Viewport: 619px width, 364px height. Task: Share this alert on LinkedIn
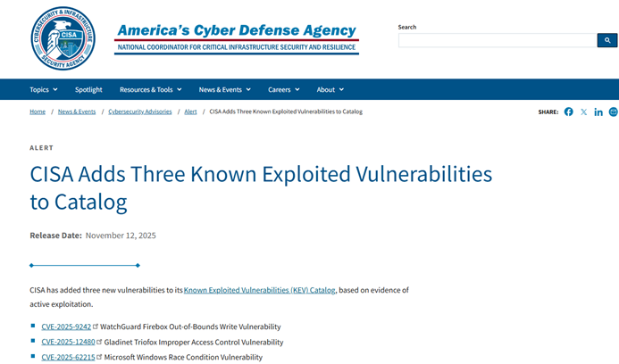pyautogui.click(x=598, y=112)
